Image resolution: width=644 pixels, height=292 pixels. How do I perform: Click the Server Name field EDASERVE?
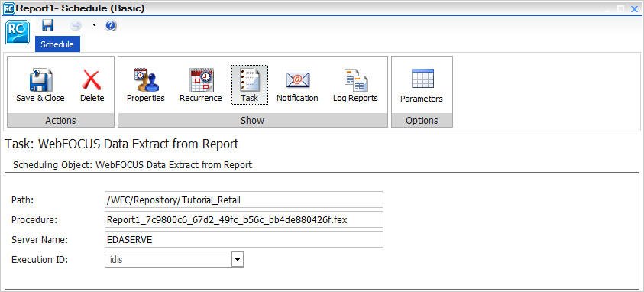click(x=244, y=239)
